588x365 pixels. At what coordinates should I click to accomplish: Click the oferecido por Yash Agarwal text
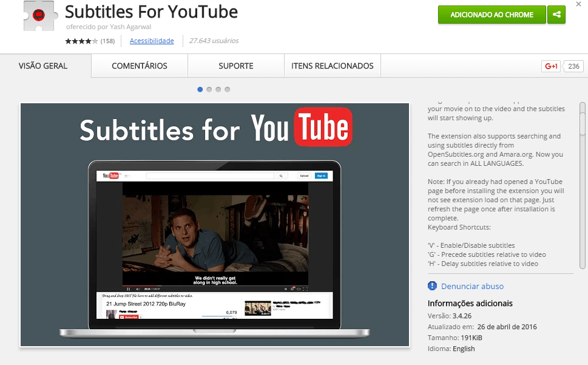(109, 27)
